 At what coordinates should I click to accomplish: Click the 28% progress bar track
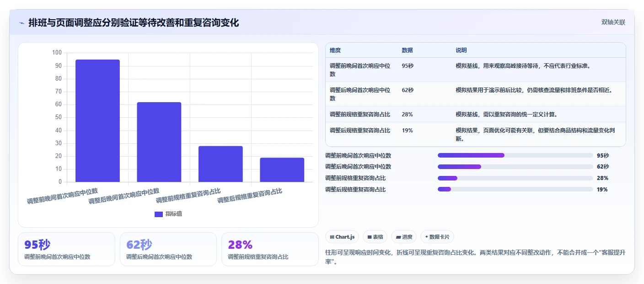(515, 178)
